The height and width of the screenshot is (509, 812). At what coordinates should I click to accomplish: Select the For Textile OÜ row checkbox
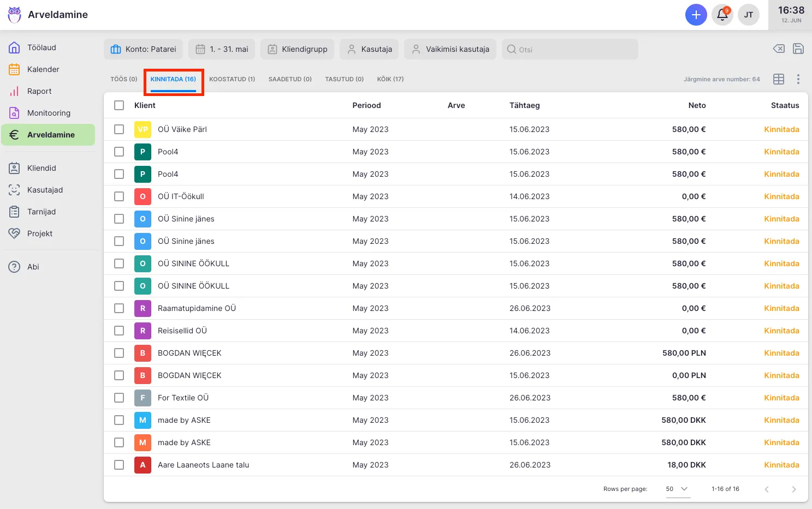pyautogui.click(x=119, y=398)
